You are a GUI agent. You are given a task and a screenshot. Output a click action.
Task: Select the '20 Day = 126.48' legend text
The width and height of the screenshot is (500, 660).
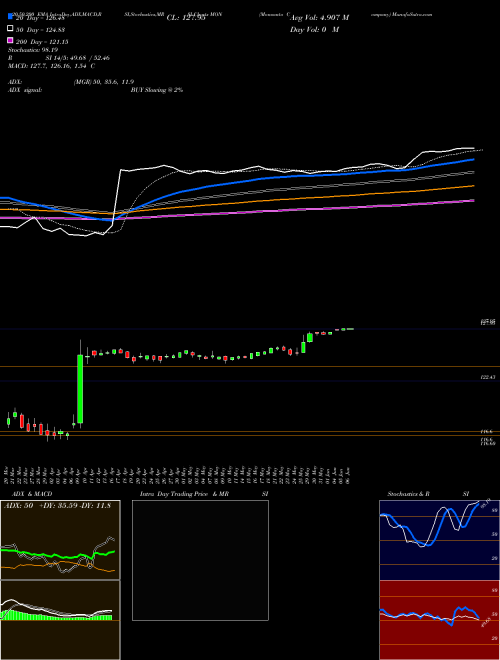coord(40,18)
